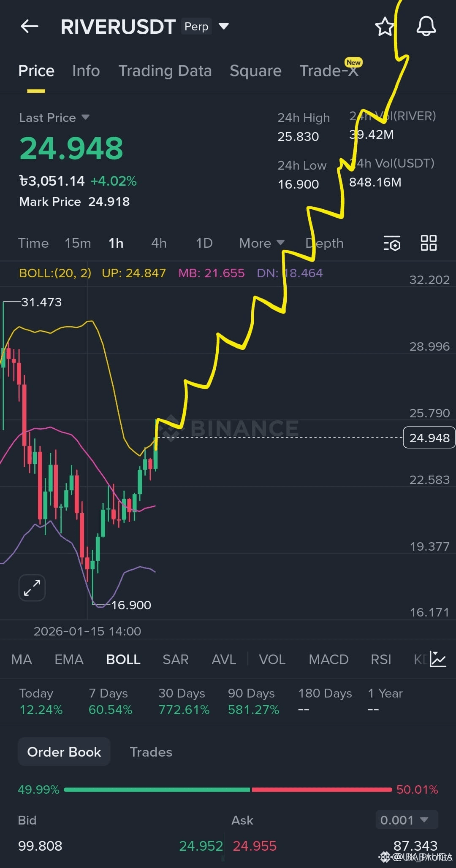Open indicator chart icon at right
456x868 pixels.
point(438,659)
